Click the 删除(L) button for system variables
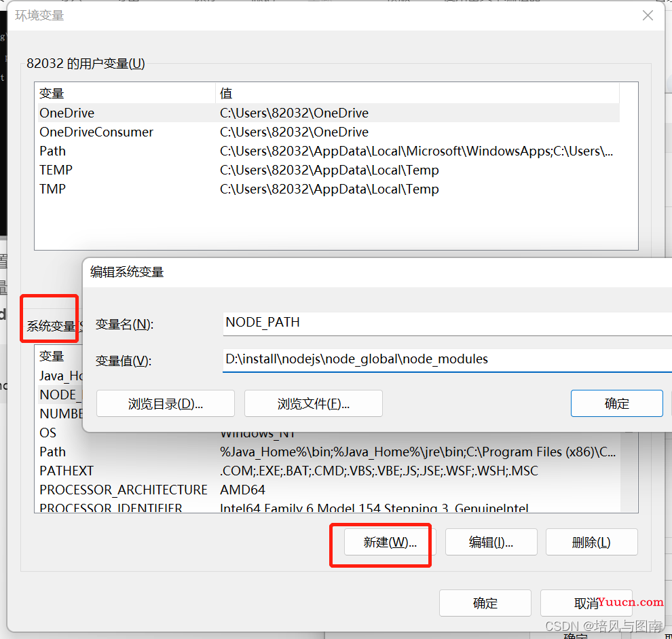This screenshot has height=639, width=672. point(591,542)
